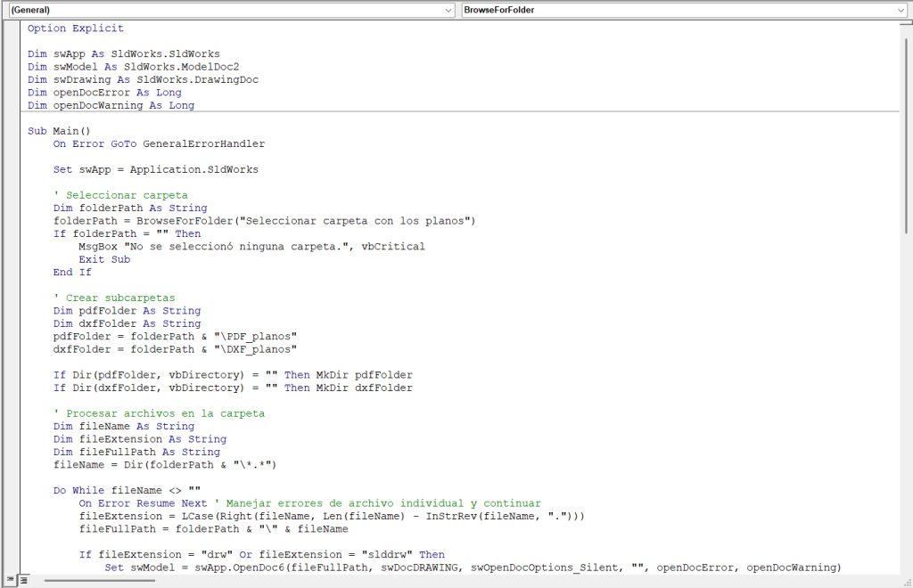Click the 'Dim swModel As SldWorks.ModelDoc2' line
The image size is (913, 588).
pos(134,66)
